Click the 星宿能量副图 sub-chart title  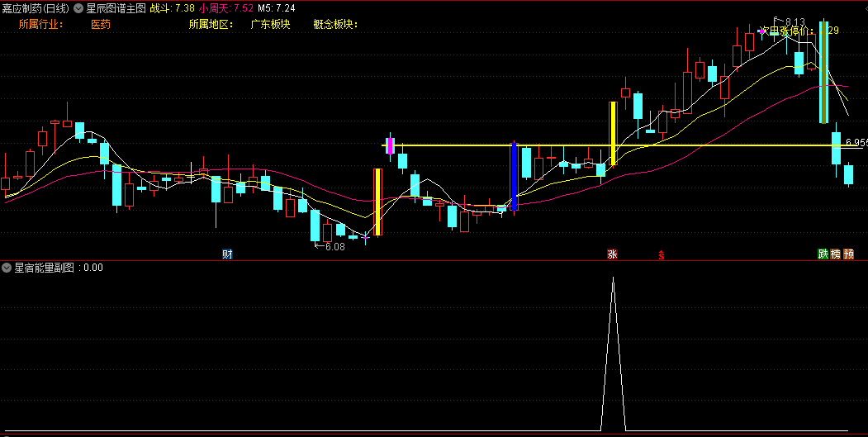pos(45,268)
